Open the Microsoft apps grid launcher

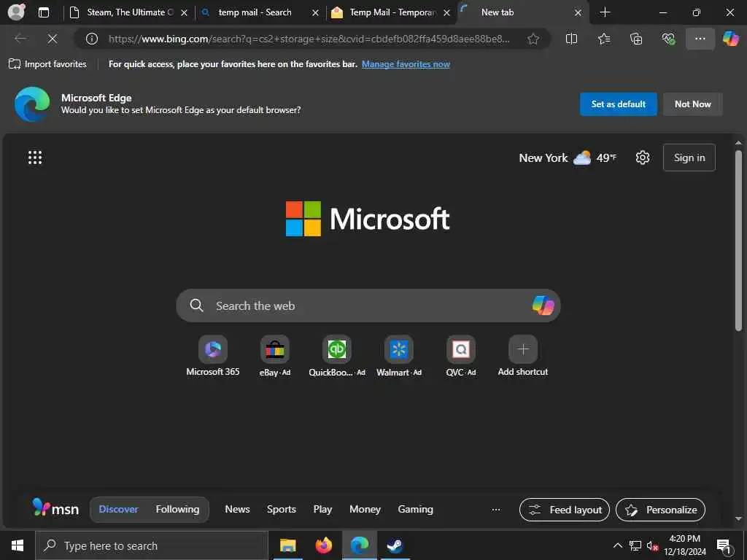point(35,157)
